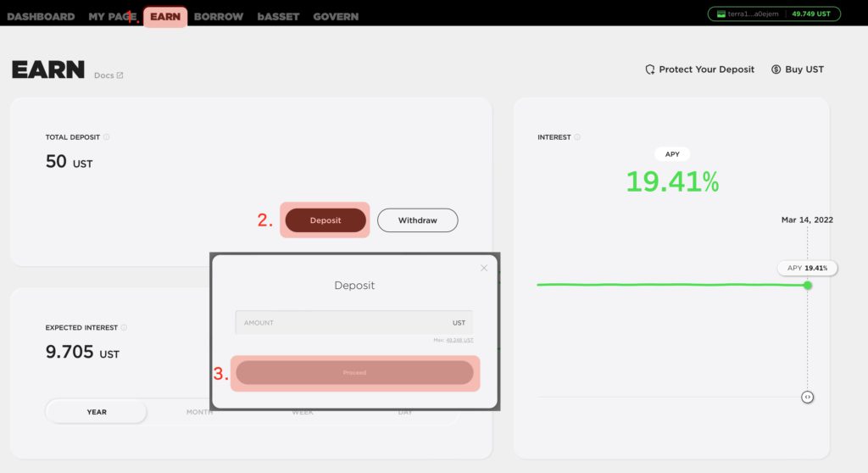The image size is (868, 473).
Task: Select the MONTH interest period tab
Action: 199,412
